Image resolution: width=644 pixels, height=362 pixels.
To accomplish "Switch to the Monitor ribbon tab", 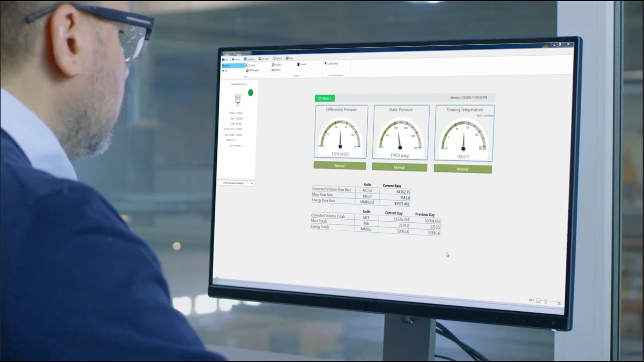I will click(x=236, y=59).
